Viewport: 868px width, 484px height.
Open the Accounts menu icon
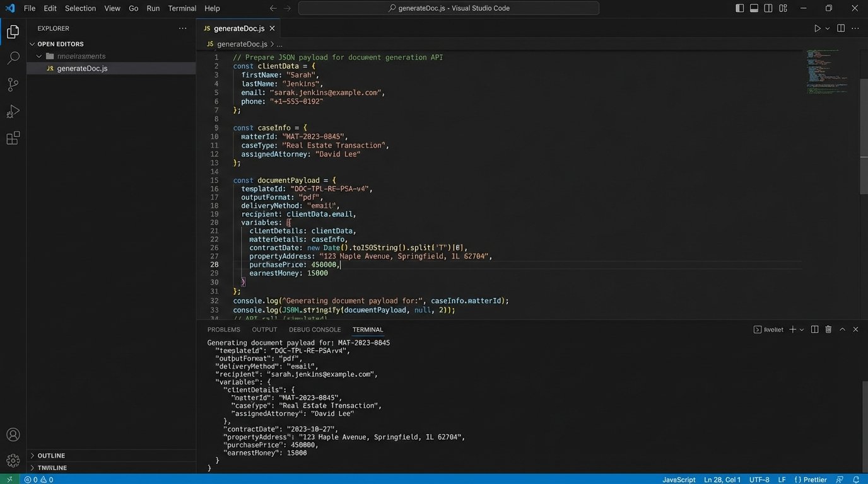pyautogui.click(x=13, y=435)
